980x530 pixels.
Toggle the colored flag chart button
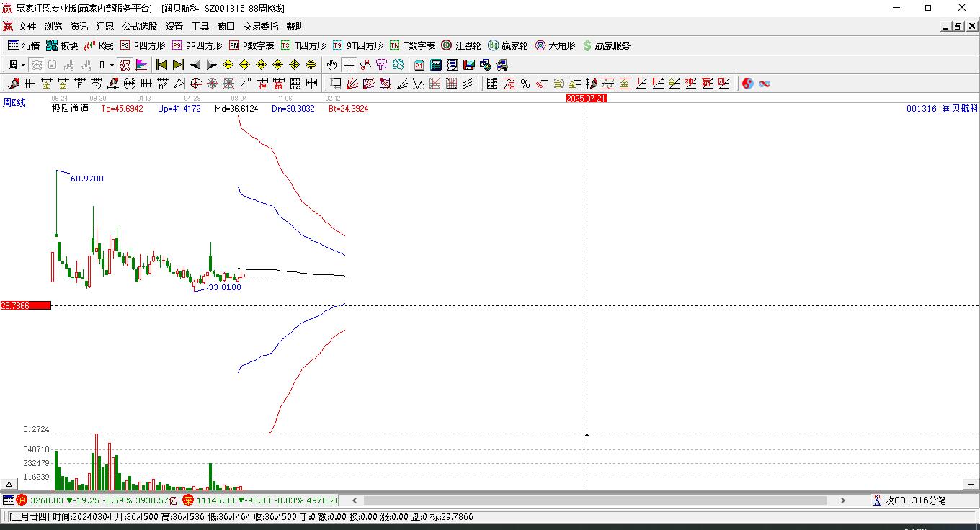pos(142,65)
